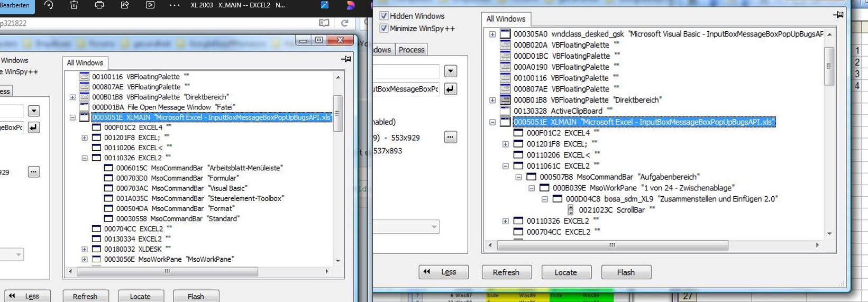
Task: Click text field containing InputBoxMessageBox text
Action: (407, 89)
